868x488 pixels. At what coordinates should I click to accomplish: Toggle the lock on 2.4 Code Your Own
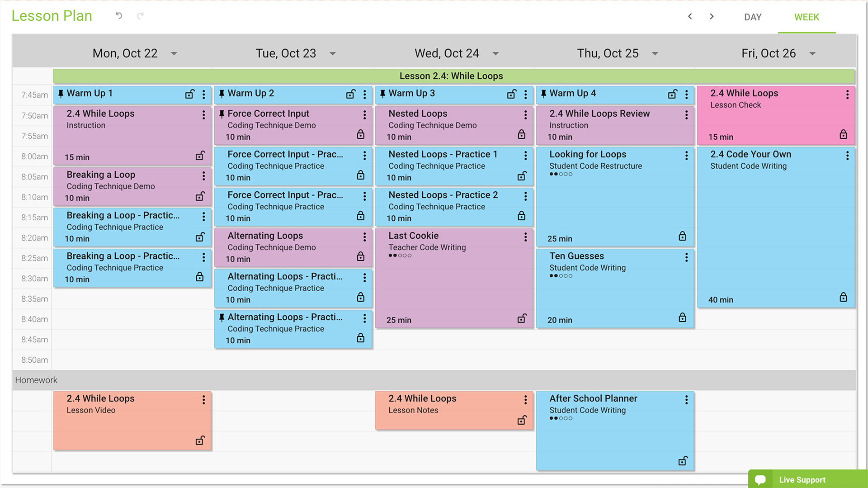843,297
